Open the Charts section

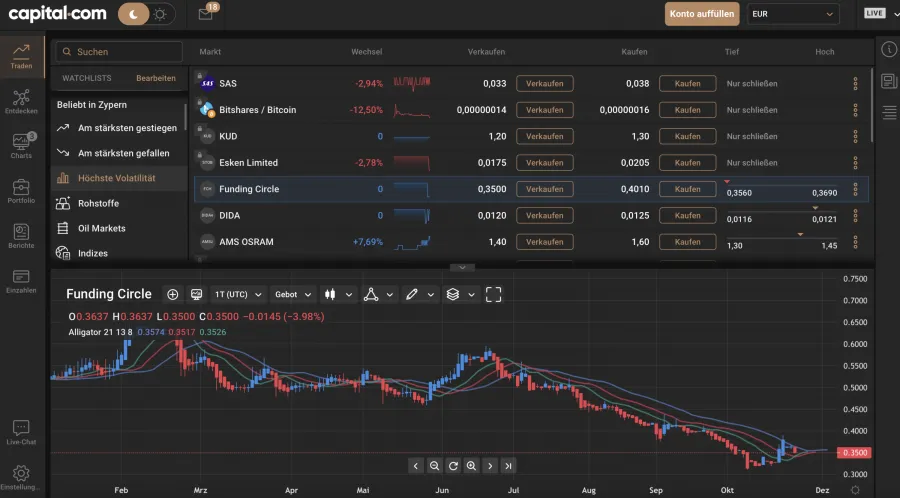pyautogui.click(x=21, y=146)
